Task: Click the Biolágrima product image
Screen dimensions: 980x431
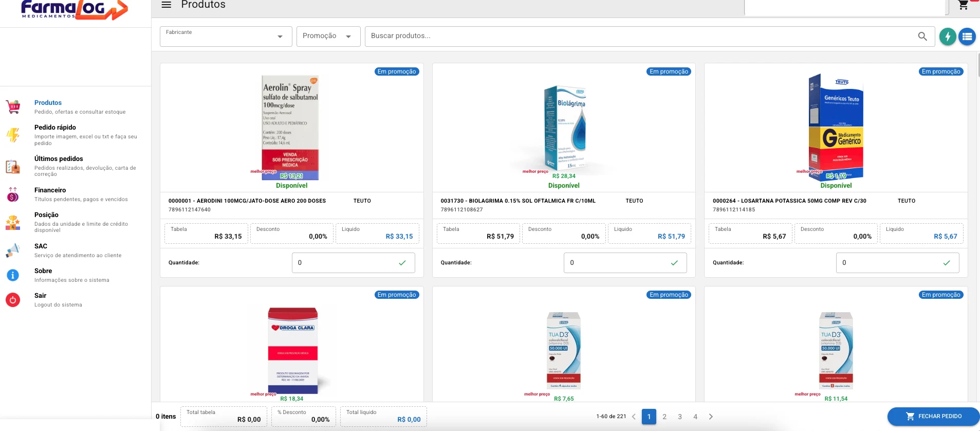Action: [564, 128]
